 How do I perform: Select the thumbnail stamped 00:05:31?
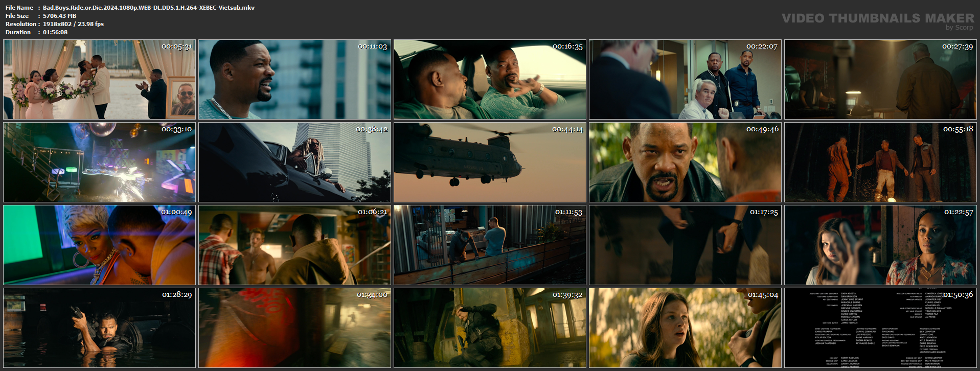99,79
